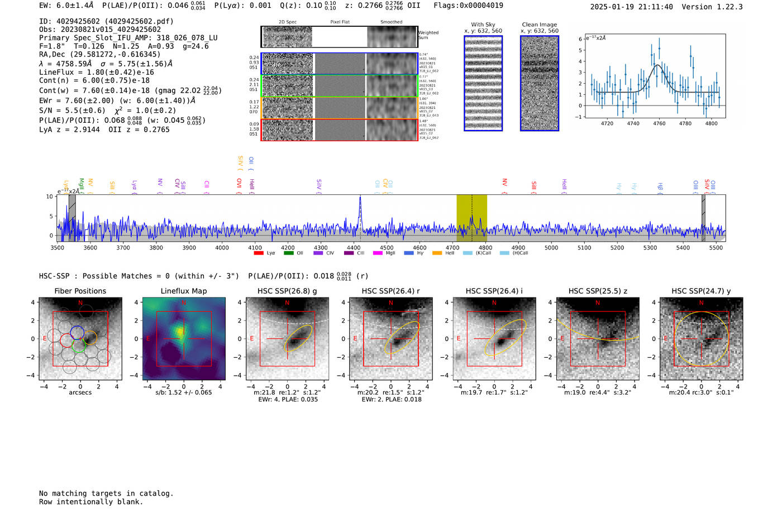Select the green-bordered 2D spectrum row
This screenshot has height=532, width=782.
pos(340,86)
